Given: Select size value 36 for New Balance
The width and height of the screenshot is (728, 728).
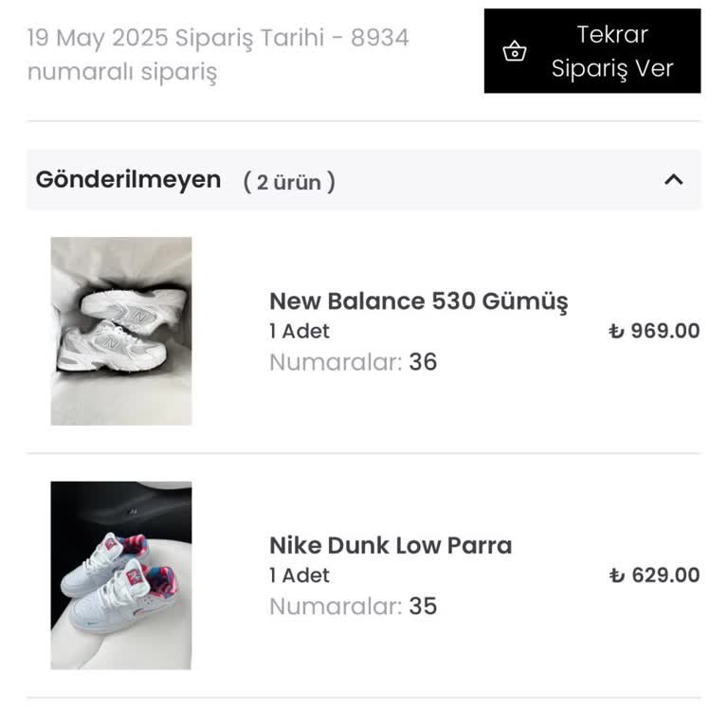Looking at the screenshot, I should coord(423,362).
